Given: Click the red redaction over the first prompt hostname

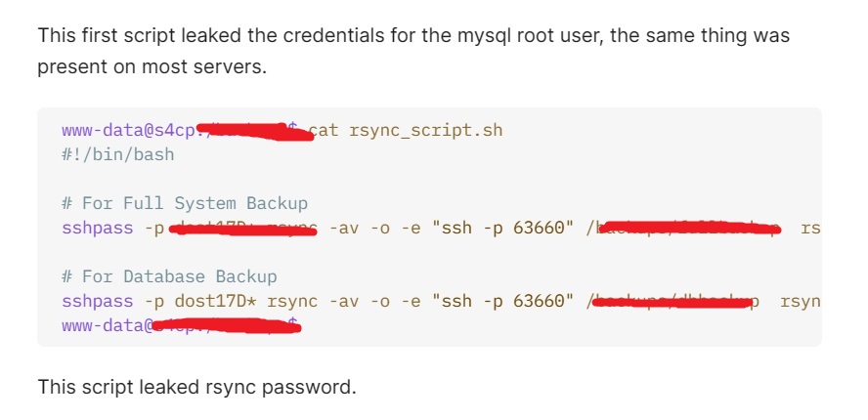Looking at the screenshot, I should pyautogui.click(x=248, y=131).
